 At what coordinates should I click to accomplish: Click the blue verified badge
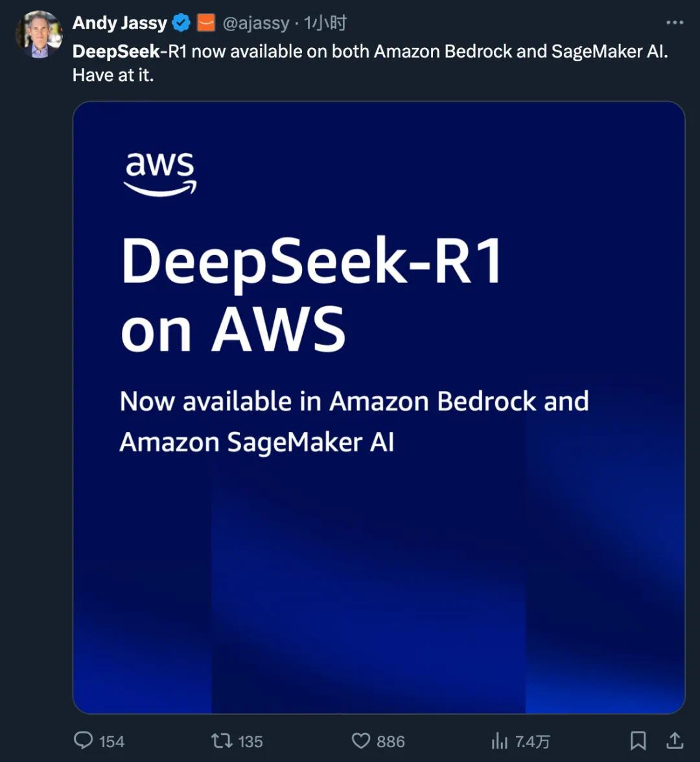(x=181, y=22)
